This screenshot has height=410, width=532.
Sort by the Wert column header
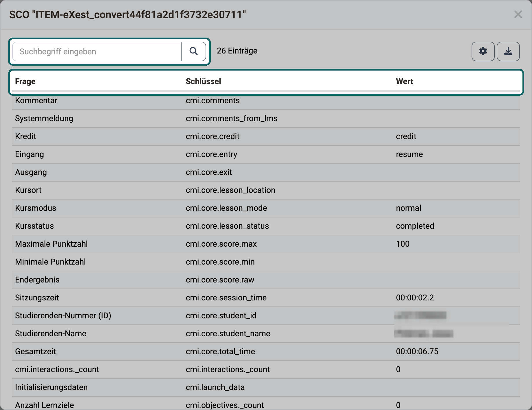tap(404, 82)
